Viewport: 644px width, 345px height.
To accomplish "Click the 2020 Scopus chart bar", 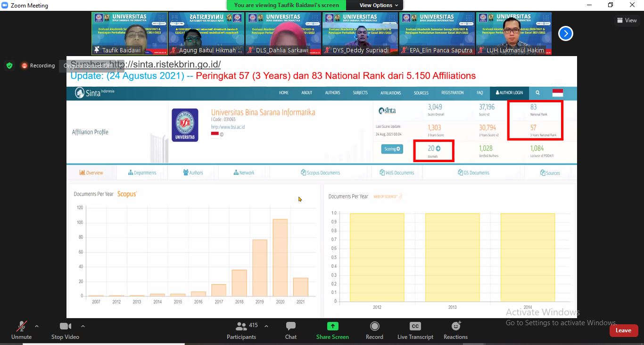I will point(280,258).
